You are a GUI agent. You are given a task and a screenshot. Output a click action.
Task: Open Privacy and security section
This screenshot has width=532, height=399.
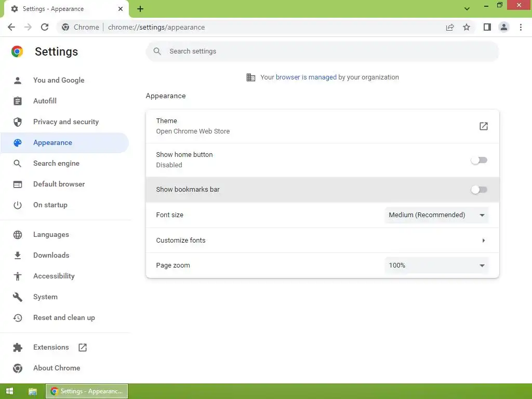tap(66, 122)
